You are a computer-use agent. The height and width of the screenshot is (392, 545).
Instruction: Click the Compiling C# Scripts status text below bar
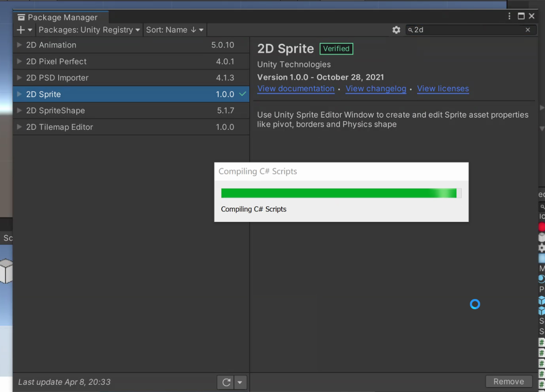(254, 209)
